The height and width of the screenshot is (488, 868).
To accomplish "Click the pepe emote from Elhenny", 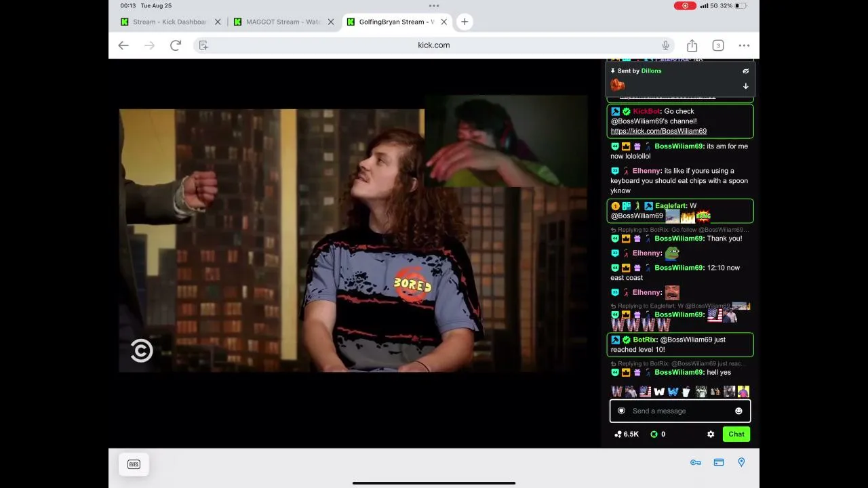I will [671, 253].
